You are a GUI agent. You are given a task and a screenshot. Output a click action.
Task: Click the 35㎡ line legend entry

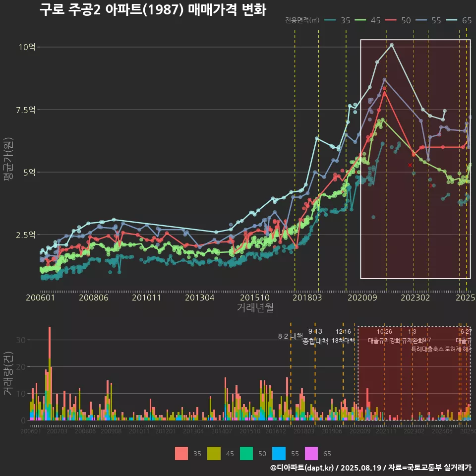click(x=337, y=20)
